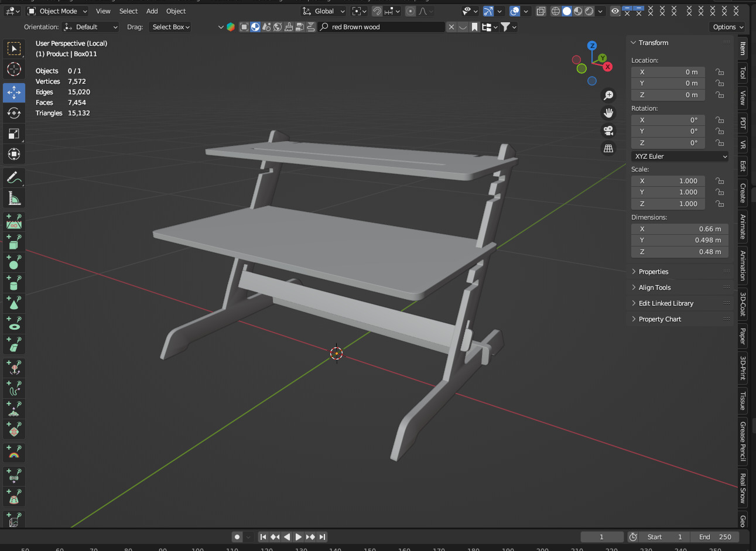Open the XYZ Euler rotation mode dropdown

point(680,156)
